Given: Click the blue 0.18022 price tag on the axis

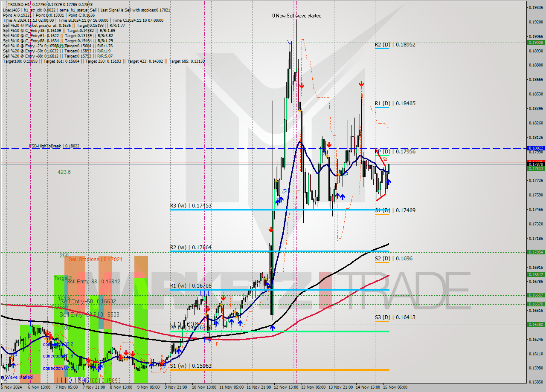Looking at the screenshot, I should (536, 148).
